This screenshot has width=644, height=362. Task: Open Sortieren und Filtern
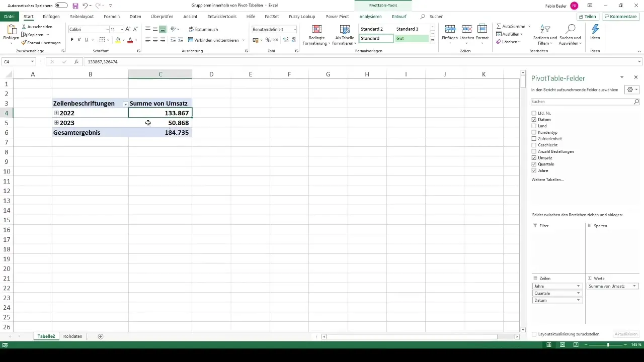click(x=545, y=35)
